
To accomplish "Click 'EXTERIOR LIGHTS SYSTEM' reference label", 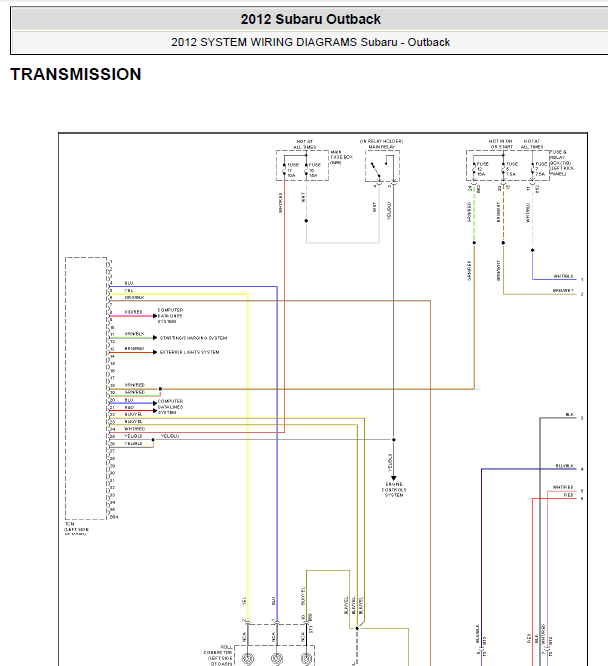I will coord(189,352).
